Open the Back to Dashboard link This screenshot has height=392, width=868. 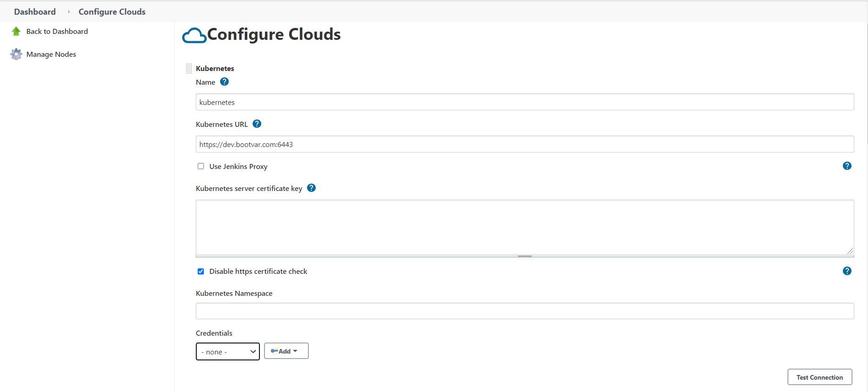[57, 31]
